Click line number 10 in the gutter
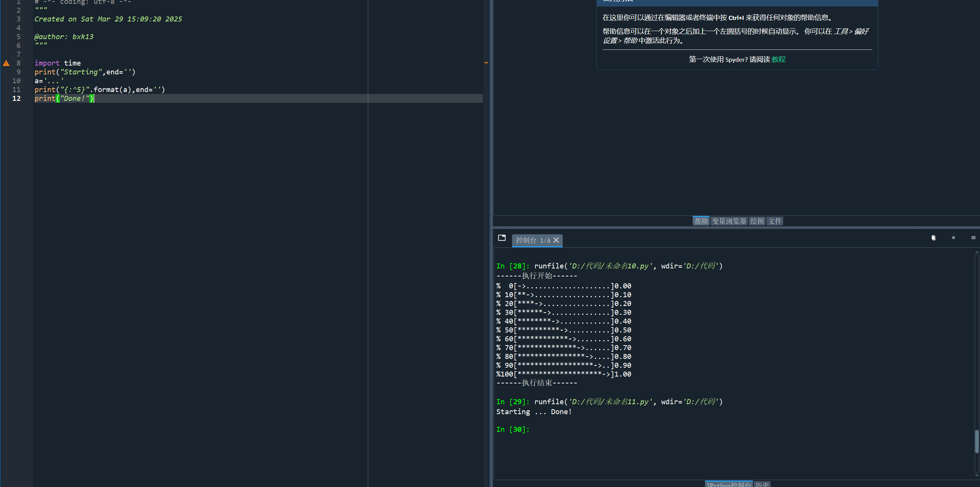980x487 pixels. point(16,81)
